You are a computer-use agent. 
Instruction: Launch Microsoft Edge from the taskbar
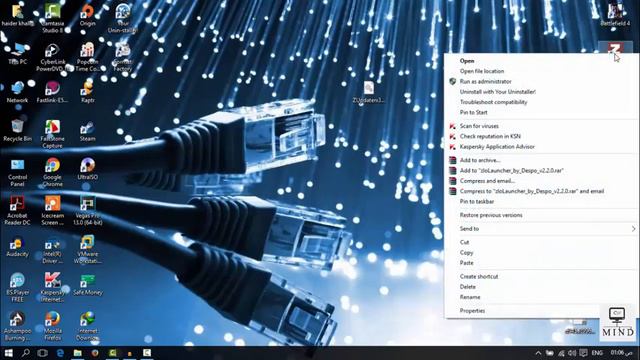click(x=60, y=353)
